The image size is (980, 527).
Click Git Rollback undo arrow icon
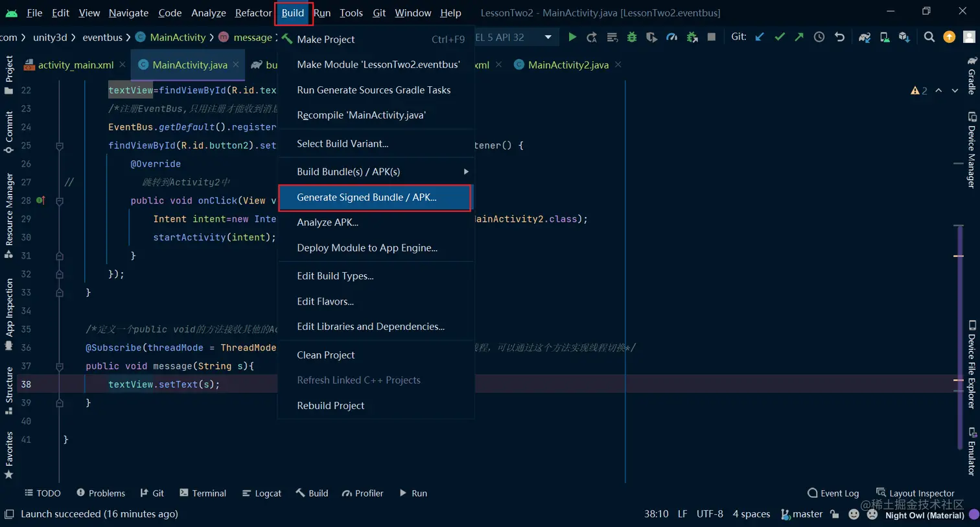tap(839, 37)
